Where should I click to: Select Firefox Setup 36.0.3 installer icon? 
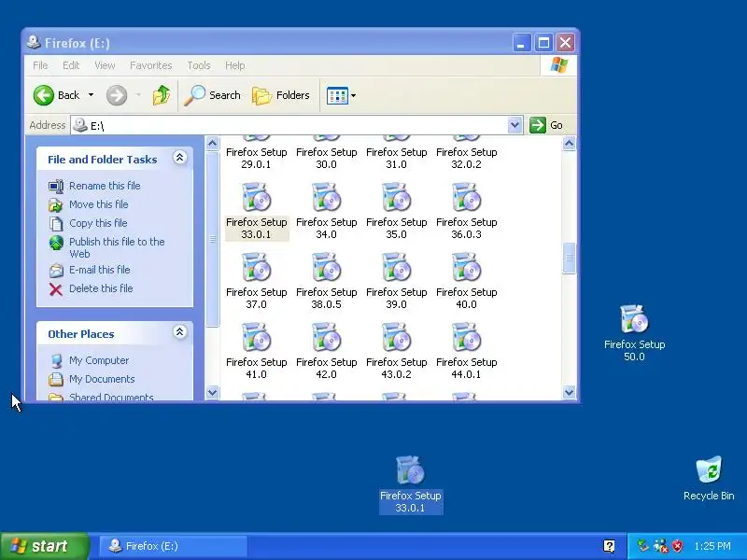(466, 197)
